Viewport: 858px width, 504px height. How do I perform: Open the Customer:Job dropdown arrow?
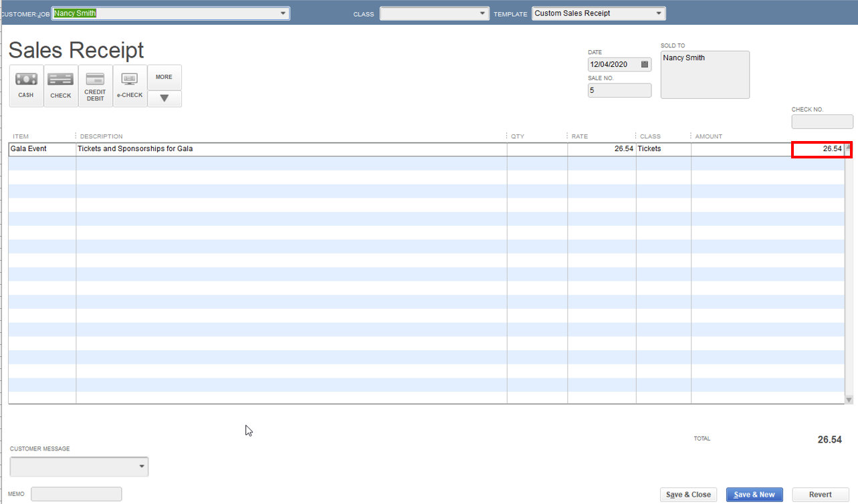tap(283, 13)
